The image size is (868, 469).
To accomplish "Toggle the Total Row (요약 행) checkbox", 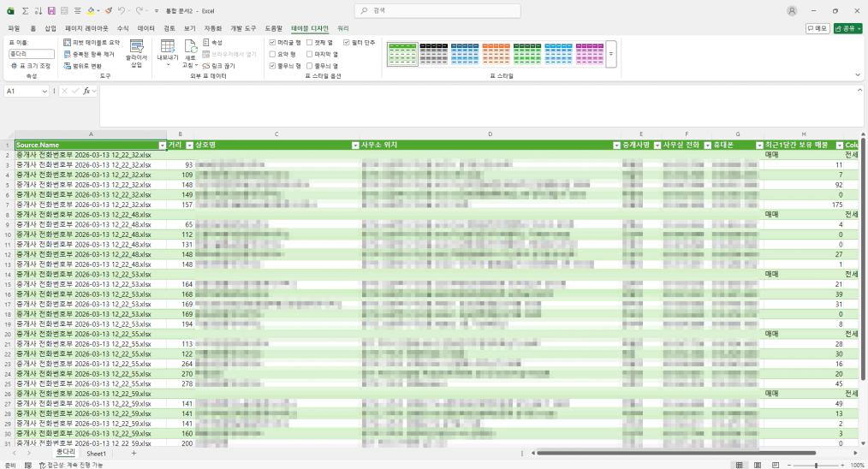I will click(272, 54).
